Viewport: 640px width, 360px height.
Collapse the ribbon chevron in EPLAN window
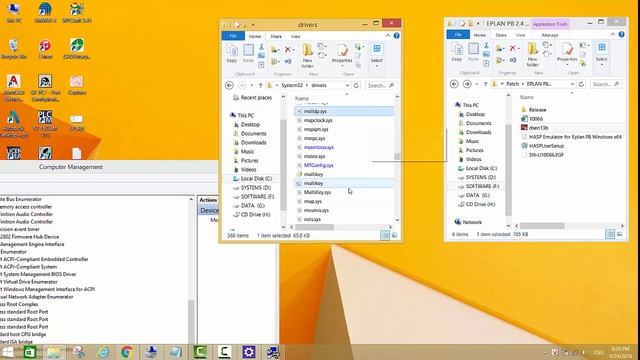tap(613, 35)
